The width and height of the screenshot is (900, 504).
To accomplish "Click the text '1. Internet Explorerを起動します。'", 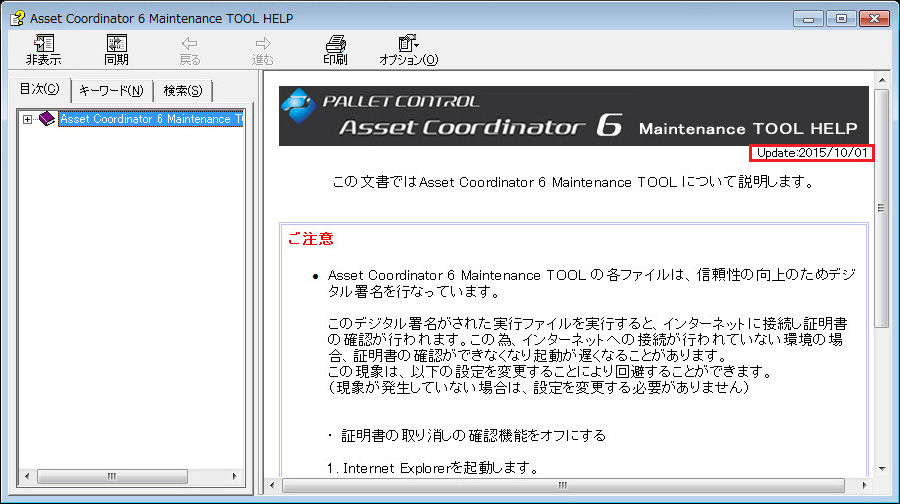I will 433,468.
